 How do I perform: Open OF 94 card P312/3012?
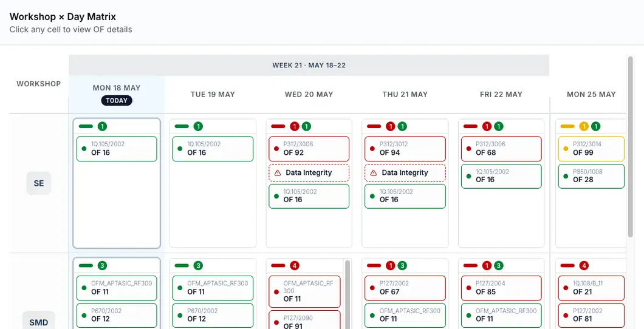(405, 149)
